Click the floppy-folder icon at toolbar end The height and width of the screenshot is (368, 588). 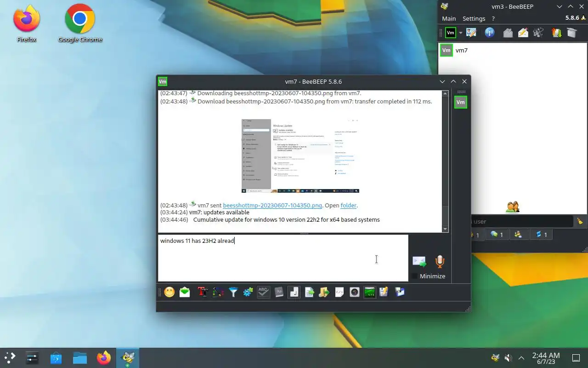pos(400,292)
